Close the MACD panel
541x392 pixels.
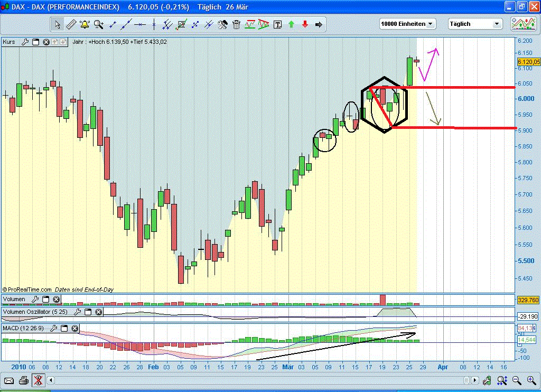75,328
